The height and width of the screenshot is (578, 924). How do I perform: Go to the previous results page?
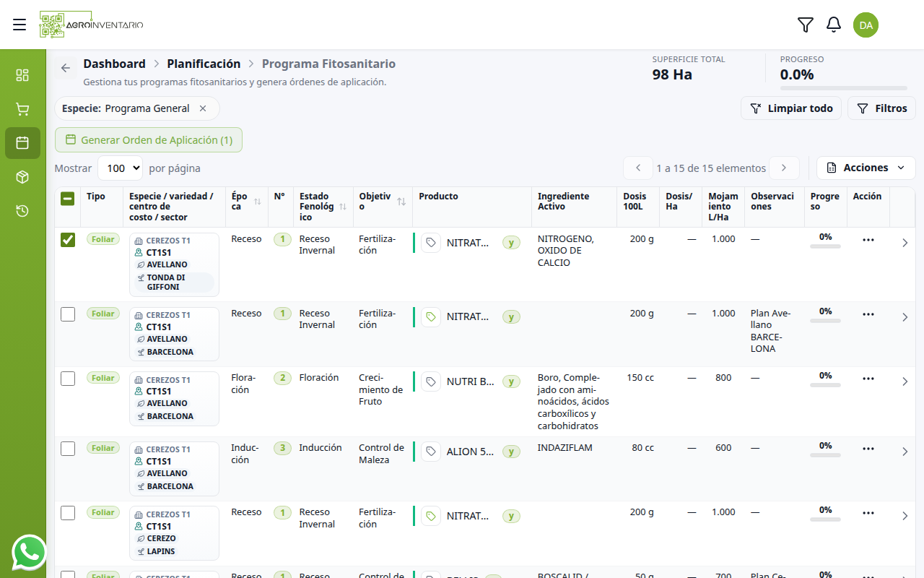coord(638,168)
